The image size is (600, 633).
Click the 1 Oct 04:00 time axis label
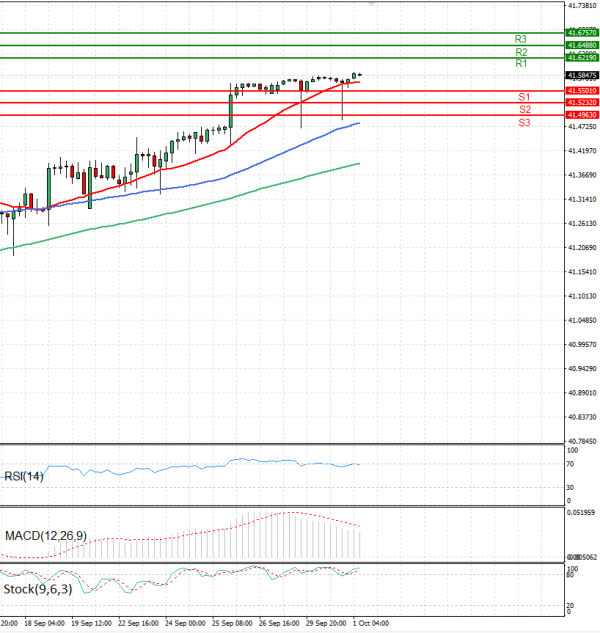coord(374,622)
